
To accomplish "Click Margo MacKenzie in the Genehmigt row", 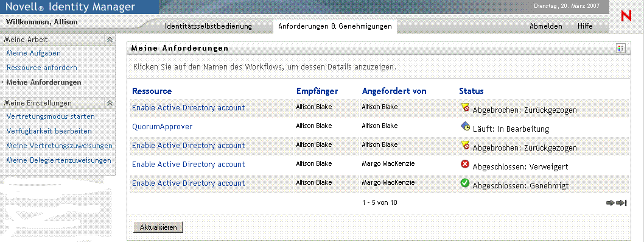I will click(388, 182).
